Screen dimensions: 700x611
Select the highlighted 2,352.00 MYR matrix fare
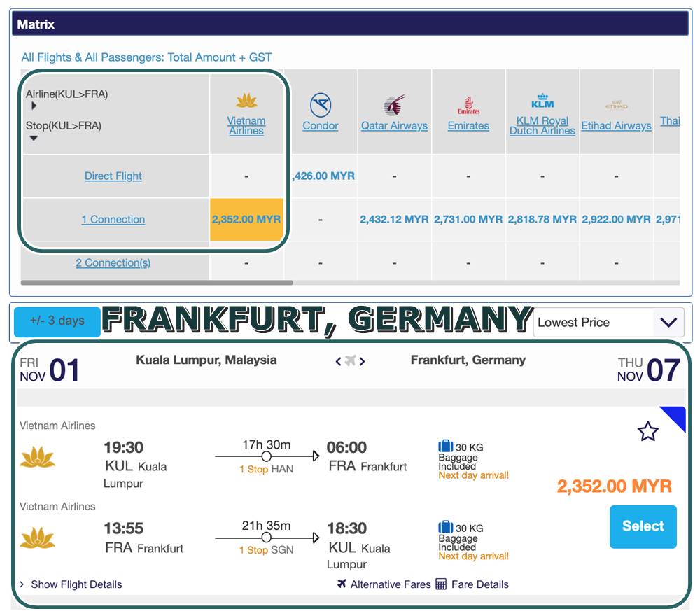point(246,220)
